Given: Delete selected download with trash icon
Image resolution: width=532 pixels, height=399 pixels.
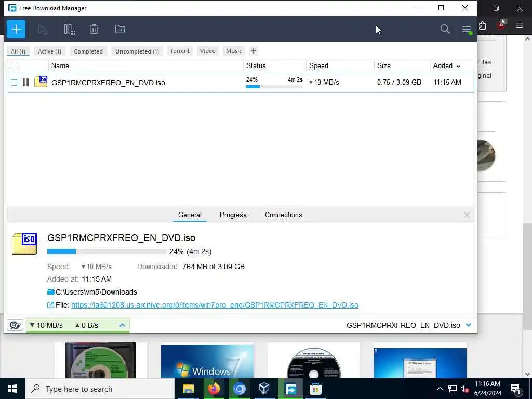Looking at the screenshot, I should point(94,30).
